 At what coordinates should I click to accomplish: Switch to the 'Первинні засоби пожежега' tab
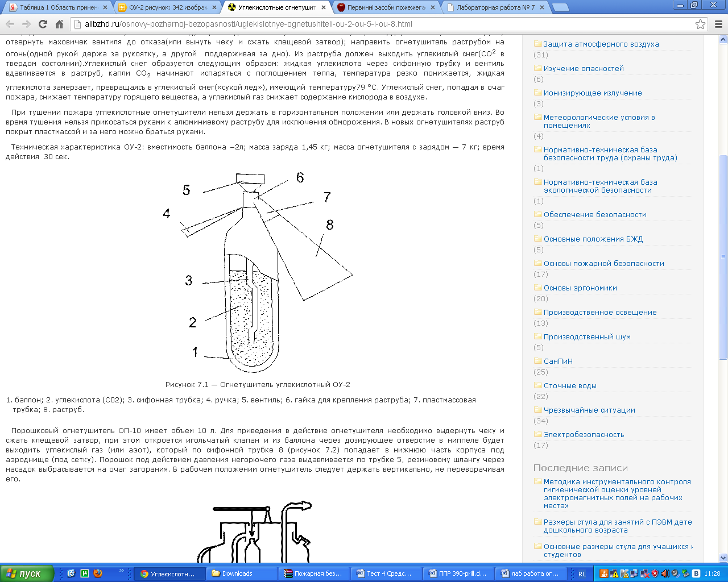click(385, 7)
